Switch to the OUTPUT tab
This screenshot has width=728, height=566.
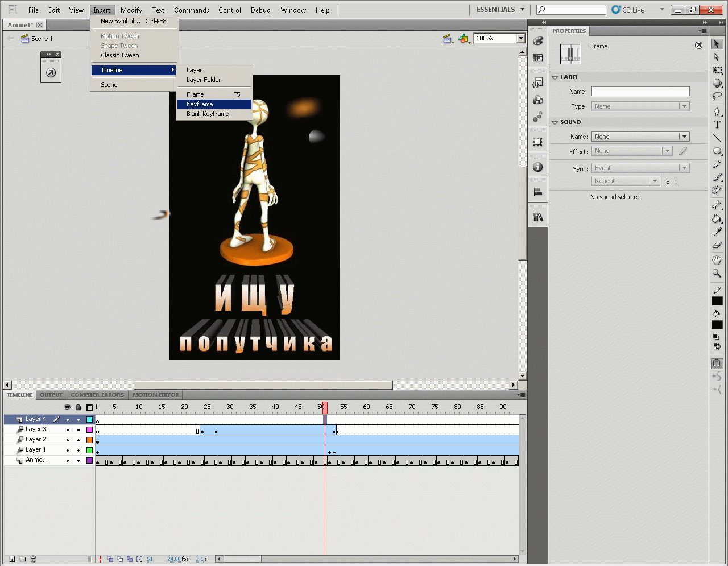pyautogui.click(x=51, y=395)
